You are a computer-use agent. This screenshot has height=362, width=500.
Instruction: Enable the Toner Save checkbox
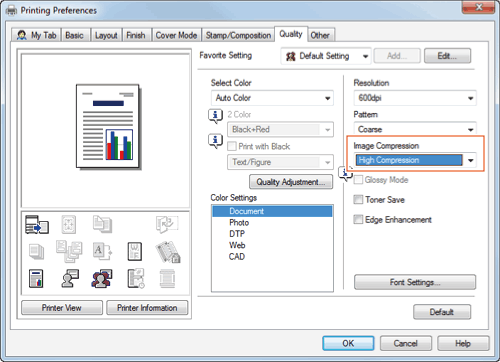tap(358, 200)
